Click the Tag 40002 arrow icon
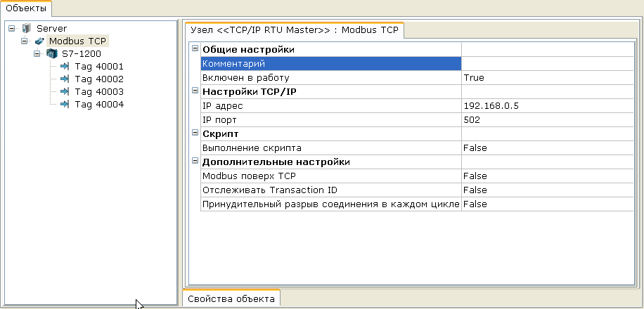644x309 pixels. click(x=65, y=79)
